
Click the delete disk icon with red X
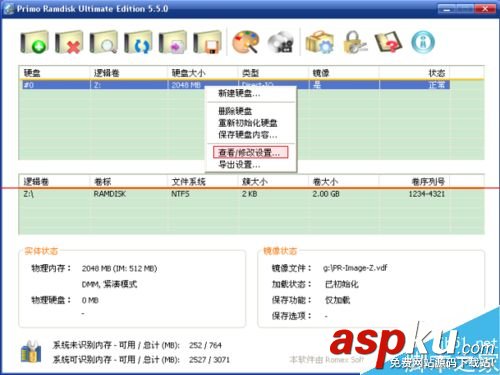69,42
